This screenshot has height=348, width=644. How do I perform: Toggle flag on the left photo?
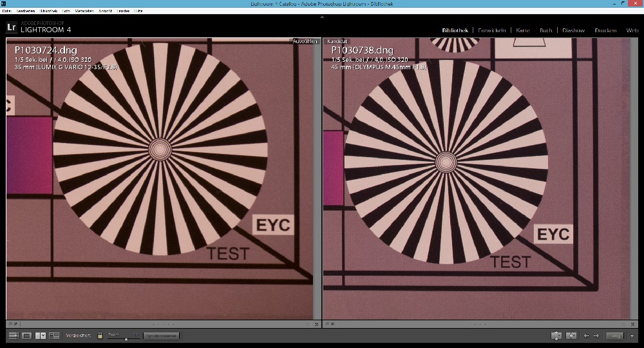[x=10, y=324]
